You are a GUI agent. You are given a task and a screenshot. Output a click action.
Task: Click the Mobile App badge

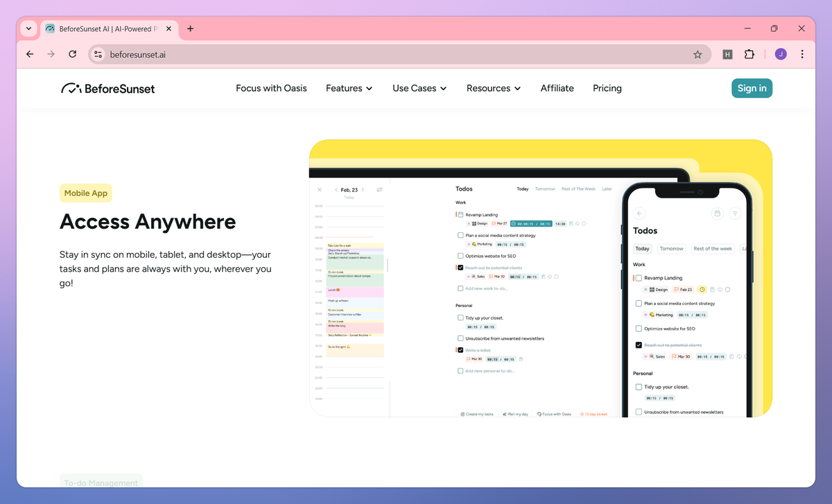tap(86, 193)
